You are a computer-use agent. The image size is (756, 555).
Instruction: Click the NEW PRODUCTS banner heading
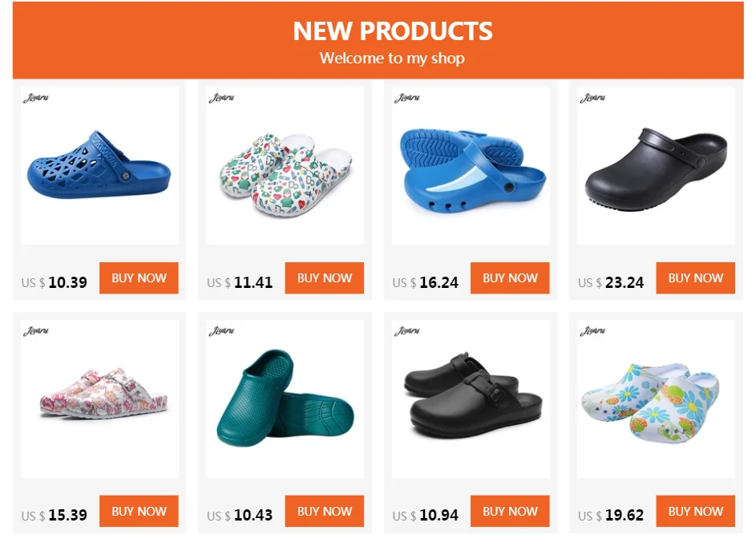[x=393, y=30]
